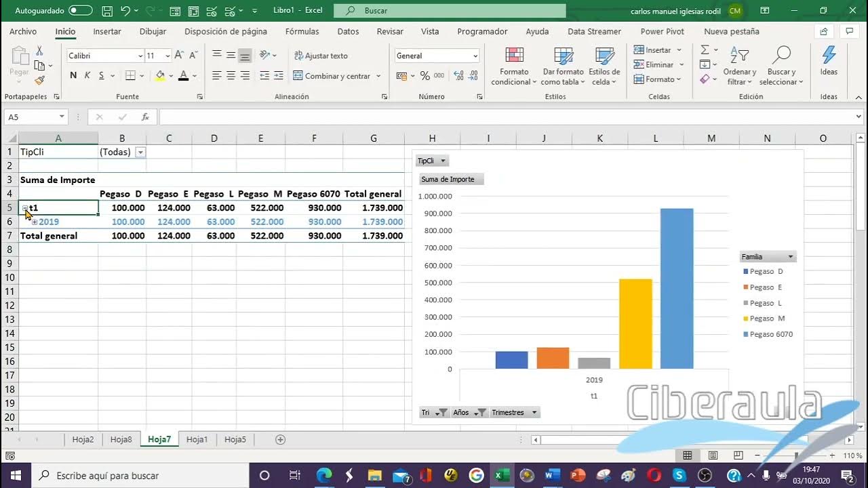Toggle bold formatting (N)
Screen dimensions: 868x488
click(73, 76)
